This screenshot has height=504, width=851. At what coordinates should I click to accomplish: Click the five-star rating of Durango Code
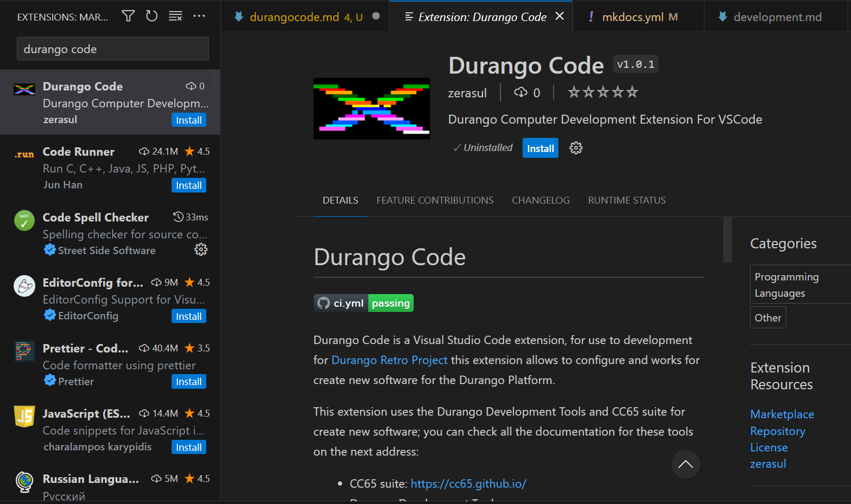pyautogui.click(x=603, y=93)
